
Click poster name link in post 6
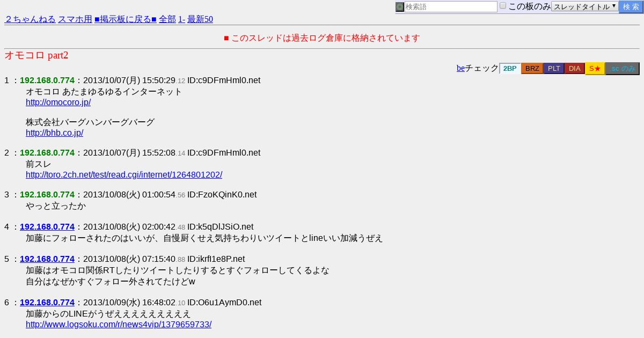click(x=47, y=302)
